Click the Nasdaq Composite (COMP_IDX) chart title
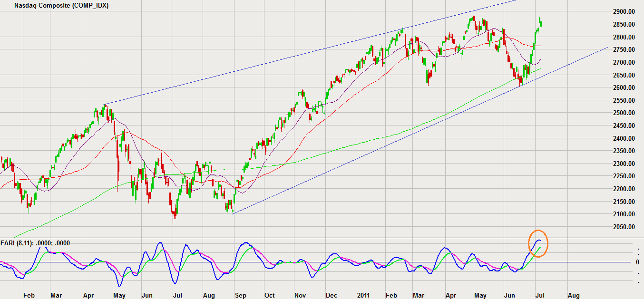The height and width of the screenshot is (299, 644). click(x=61, y=6)
